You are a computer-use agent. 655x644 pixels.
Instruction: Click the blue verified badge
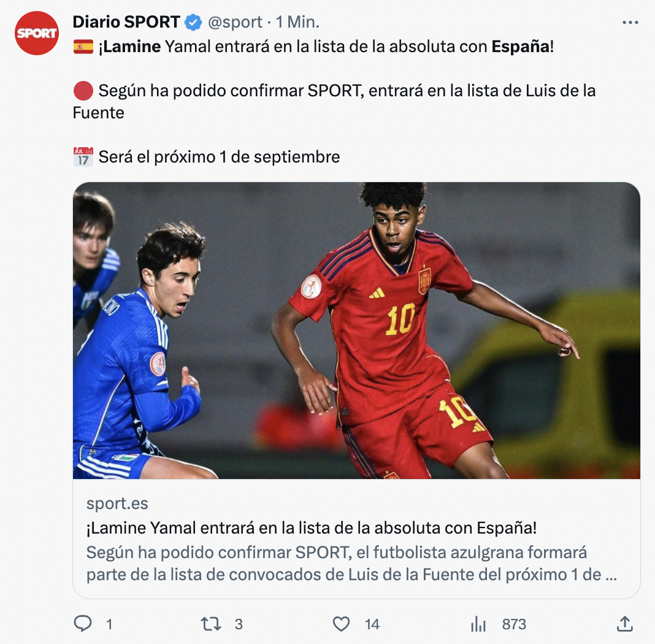(x=193, y=22)
